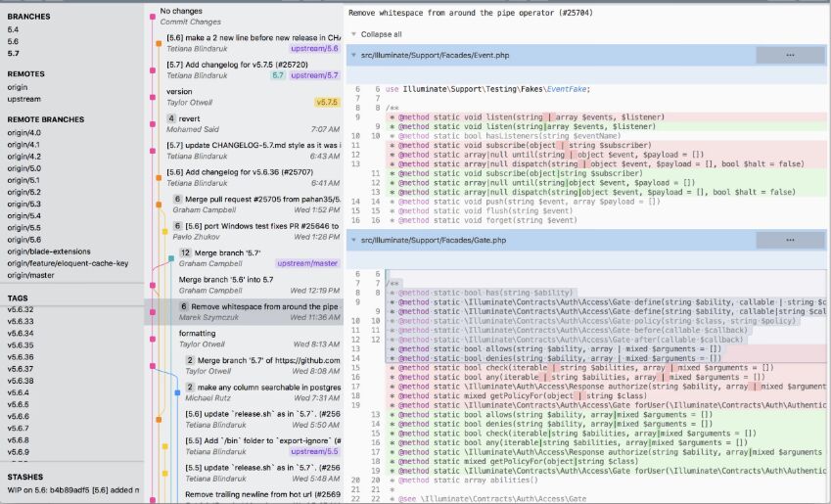This screenshot has width=831, height=504.
Task: Select the 5.6 local branch
Action: click(x=13, y=41)
